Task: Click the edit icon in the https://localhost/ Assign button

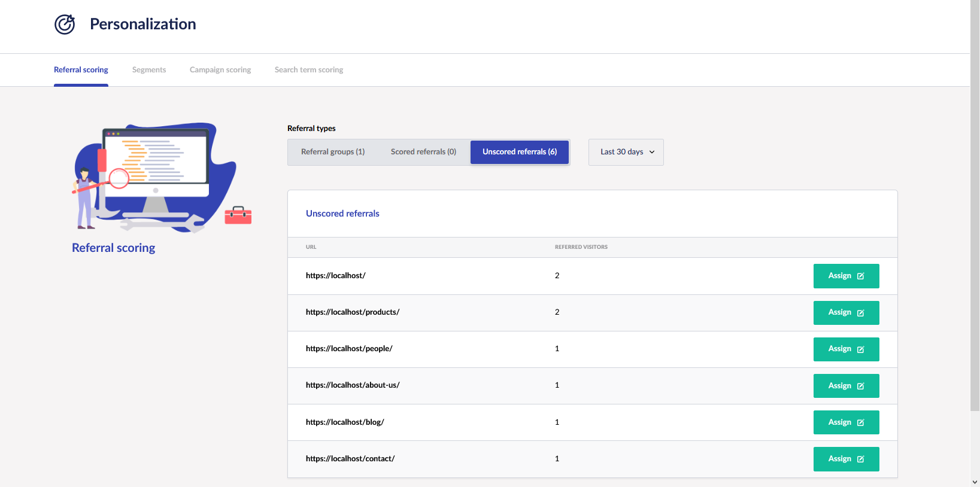Action: click(x=861, y=276)
